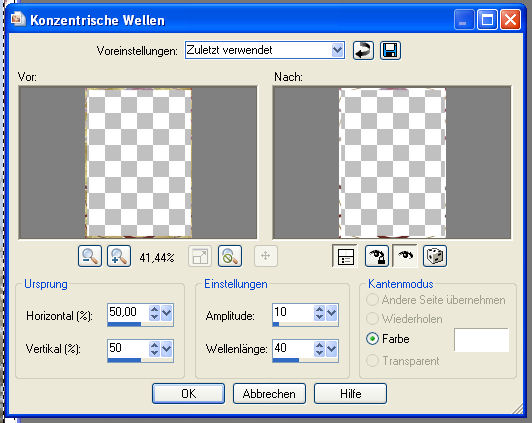The image size is (532, 423).
Task: Toggle the show/hide previews panel icon
Action: coord(345,256)
